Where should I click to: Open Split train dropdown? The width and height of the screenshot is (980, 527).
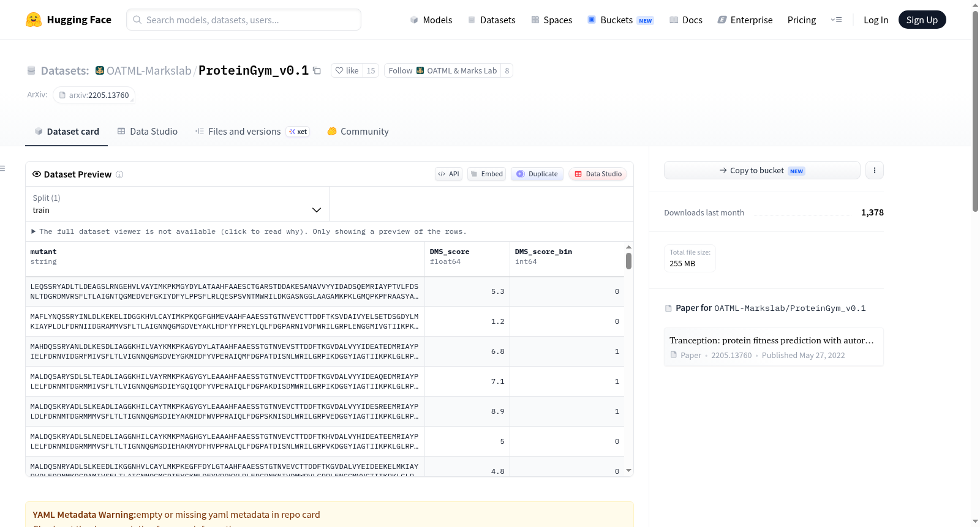coord(177,204)
